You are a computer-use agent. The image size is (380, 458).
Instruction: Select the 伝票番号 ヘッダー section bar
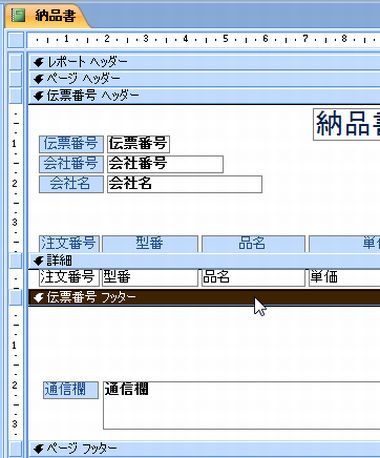(204, 95)
